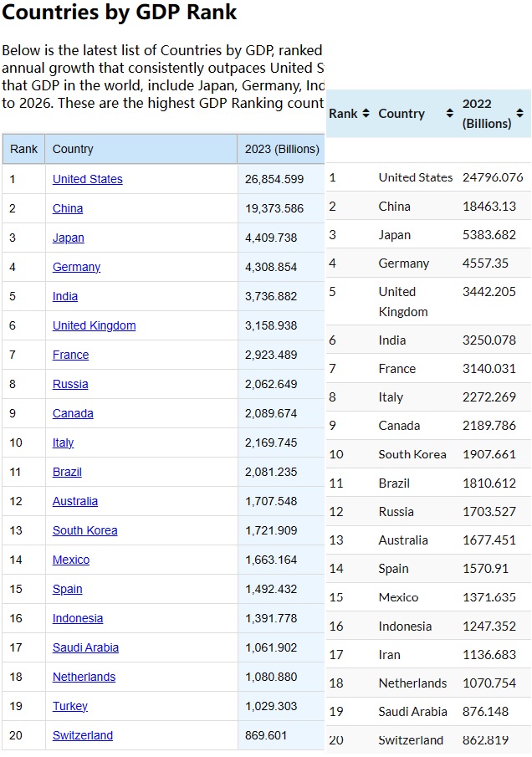
Task: Click the 2023 (Billions) column header
Action: [281, 149]
